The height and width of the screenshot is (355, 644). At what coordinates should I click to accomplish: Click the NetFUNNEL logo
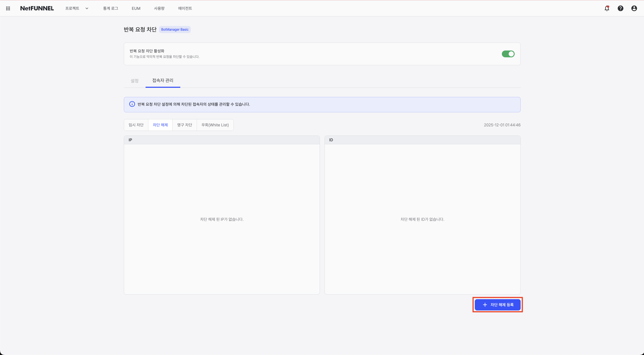coord(37,8)
